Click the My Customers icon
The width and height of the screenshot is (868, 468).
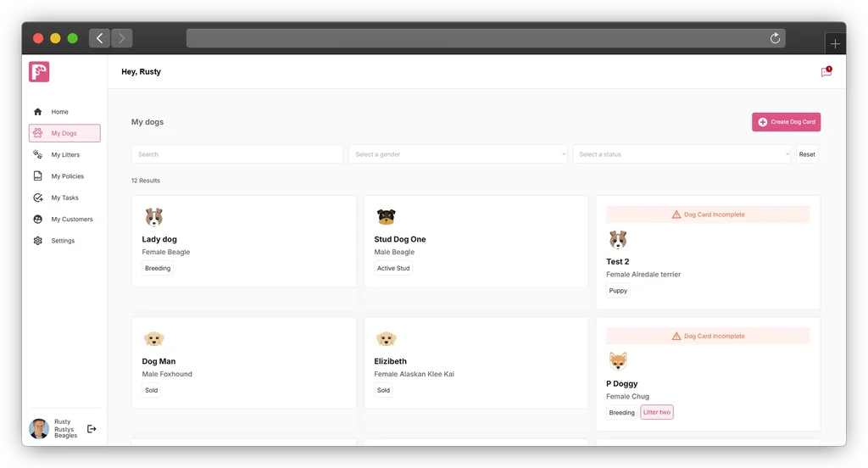point(37,220)
